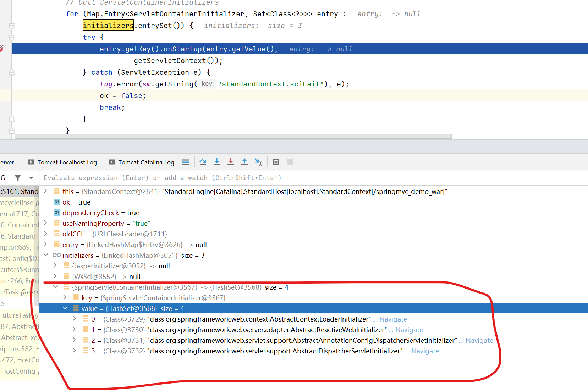588x391 pixels.
Task: Collapse the value HashSet@3568 node
Action: tap(65, 308)
